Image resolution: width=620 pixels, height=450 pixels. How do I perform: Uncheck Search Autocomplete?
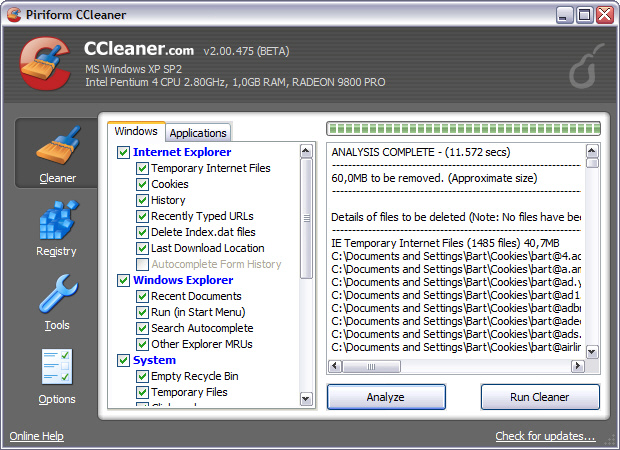(142, 328)
